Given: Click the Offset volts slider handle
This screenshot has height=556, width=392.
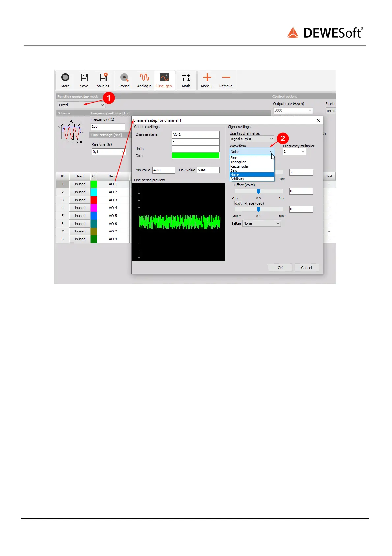Looking at the screenshot, I should pos(258,191).
